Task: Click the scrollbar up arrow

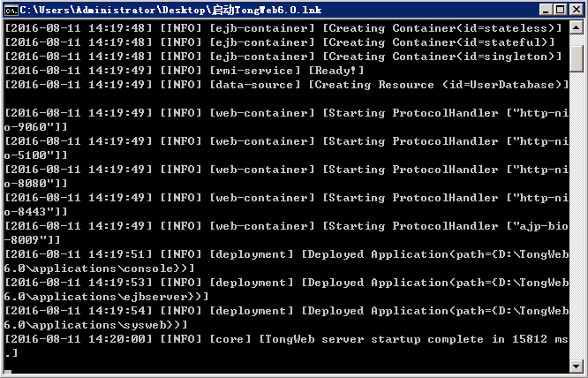Action: 577,28
